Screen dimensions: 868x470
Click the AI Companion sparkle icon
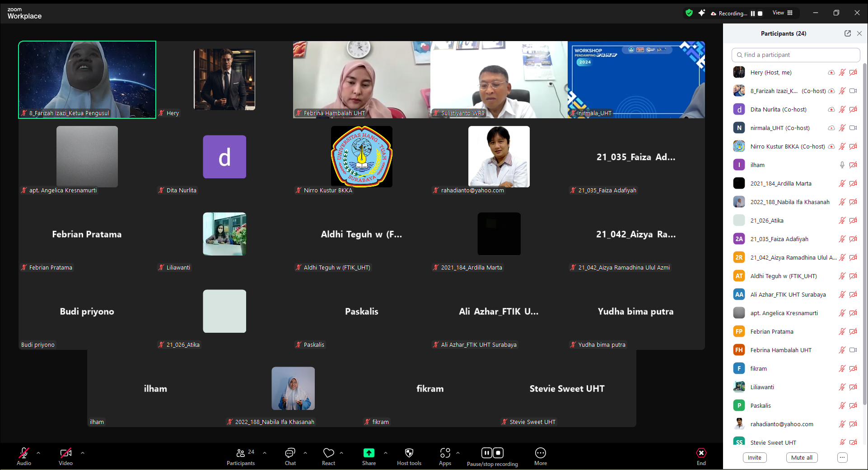click(x=701, y=13)
